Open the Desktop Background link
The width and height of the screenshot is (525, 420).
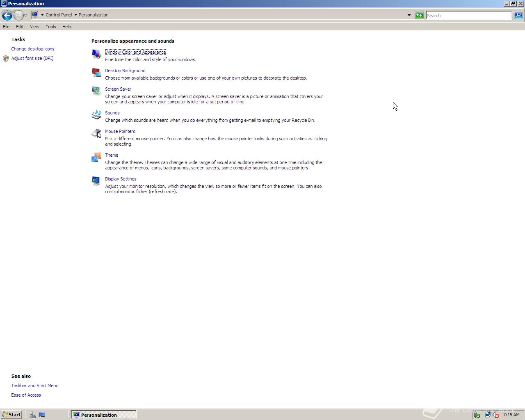(125, 71)
